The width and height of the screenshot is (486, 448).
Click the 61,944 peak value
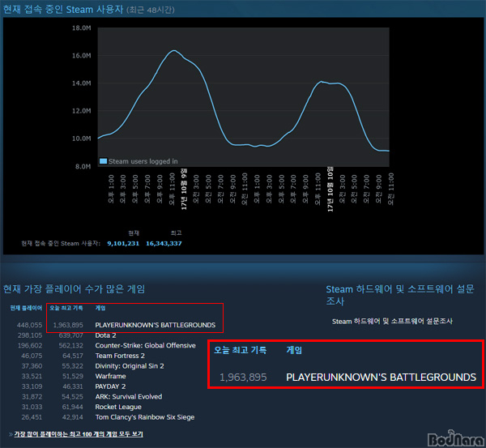point(73,407)
